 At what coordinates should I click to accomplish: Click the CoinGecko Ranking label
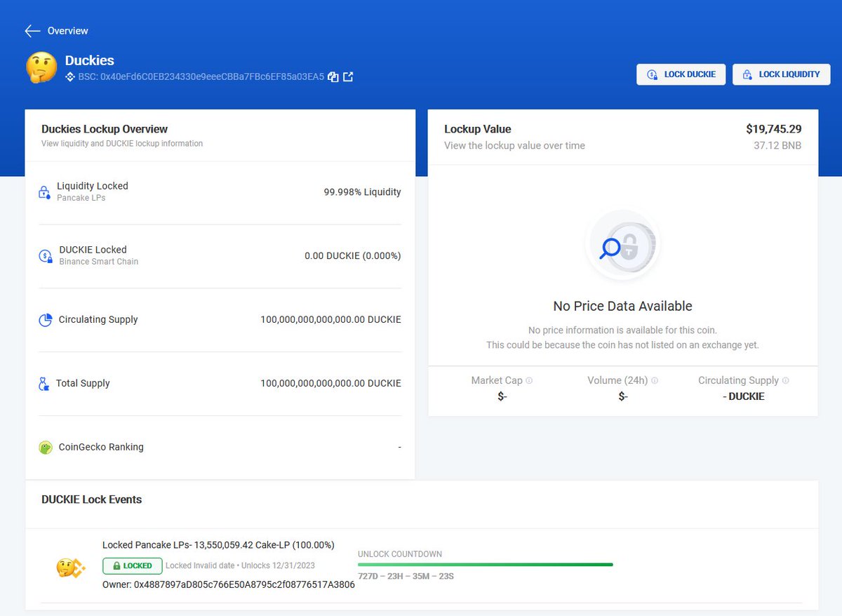point(101,447)
